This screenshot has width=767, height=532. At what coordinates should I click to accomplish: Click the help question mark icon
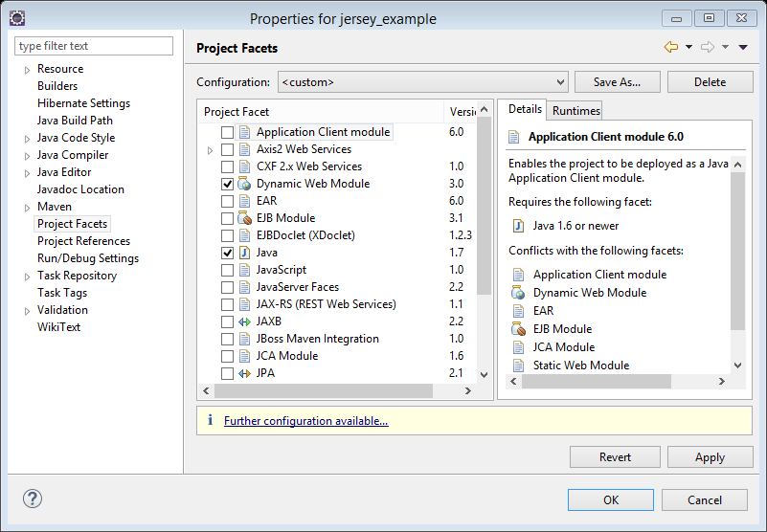(33, 499)
